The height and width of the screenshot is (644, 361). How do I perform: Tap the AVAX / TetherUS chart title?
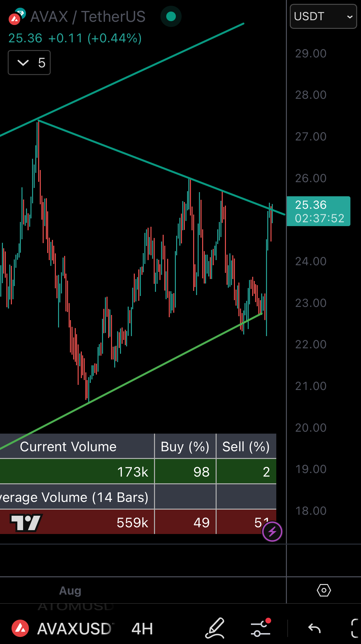(x=88, y=17)
